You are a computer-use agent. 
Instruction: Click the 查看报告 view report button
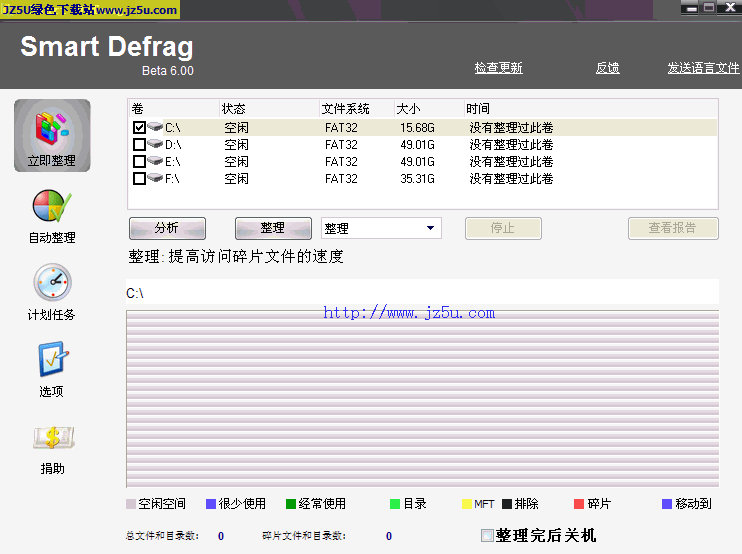pos(673,229)
